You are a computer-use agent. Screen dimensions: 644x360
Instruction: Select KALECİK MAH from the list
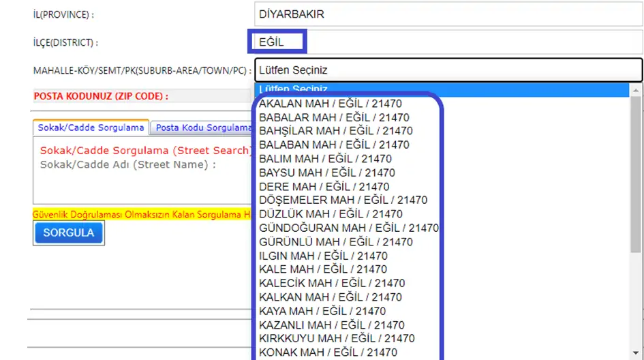(x=332, y=283)
